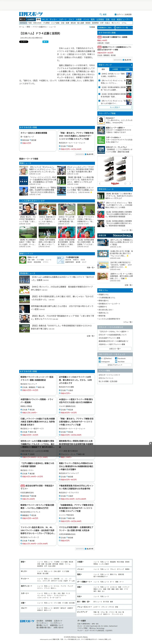Viewport: 152px width, 644px height.
Task: Open the footer 野球 category link
Action: 23,562
